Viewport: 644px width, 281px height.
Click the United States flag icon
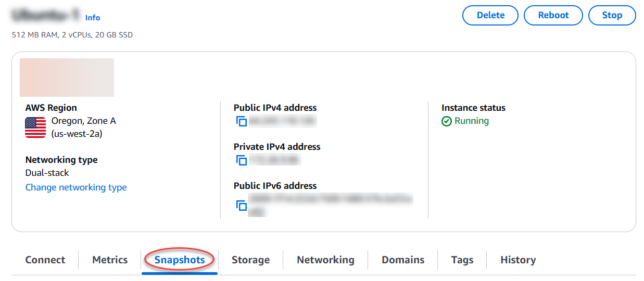point(35,127)
